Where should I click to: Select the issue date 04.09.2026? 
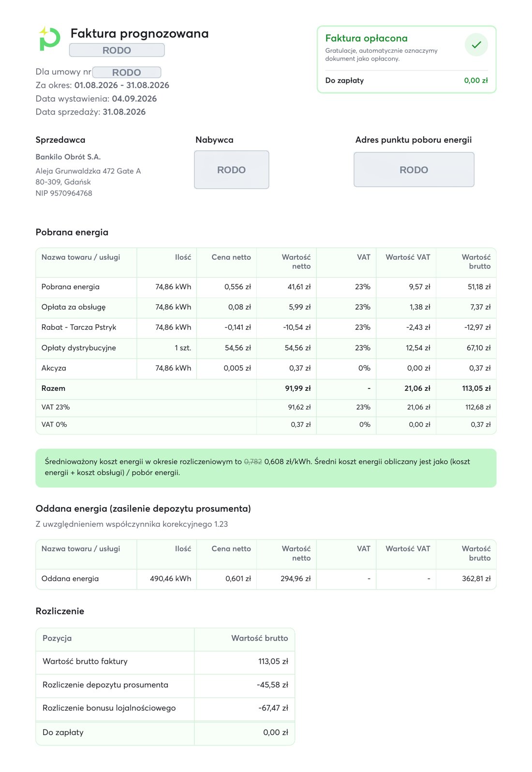pyautogui.click(x=134, y=99)
